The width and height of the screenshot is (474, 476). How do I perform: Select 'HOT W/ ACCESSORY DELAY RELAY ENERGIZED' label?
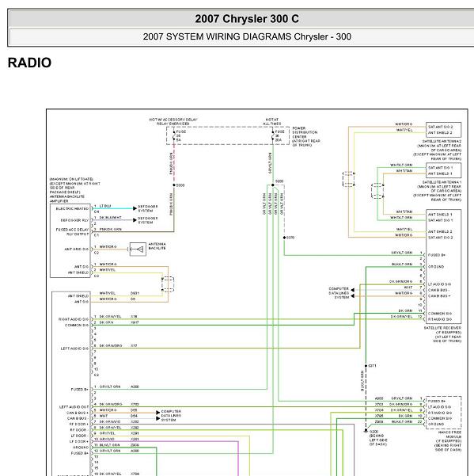173,122
